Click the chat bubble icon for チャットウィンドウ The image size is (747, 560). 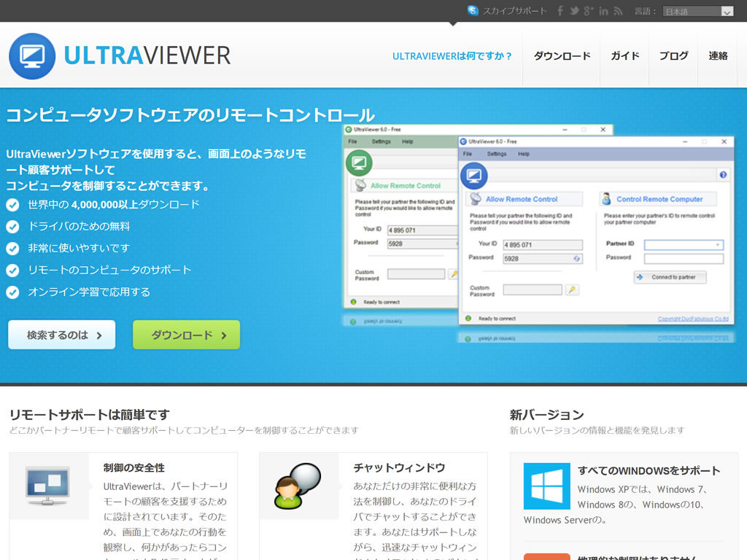pos(298,486)
